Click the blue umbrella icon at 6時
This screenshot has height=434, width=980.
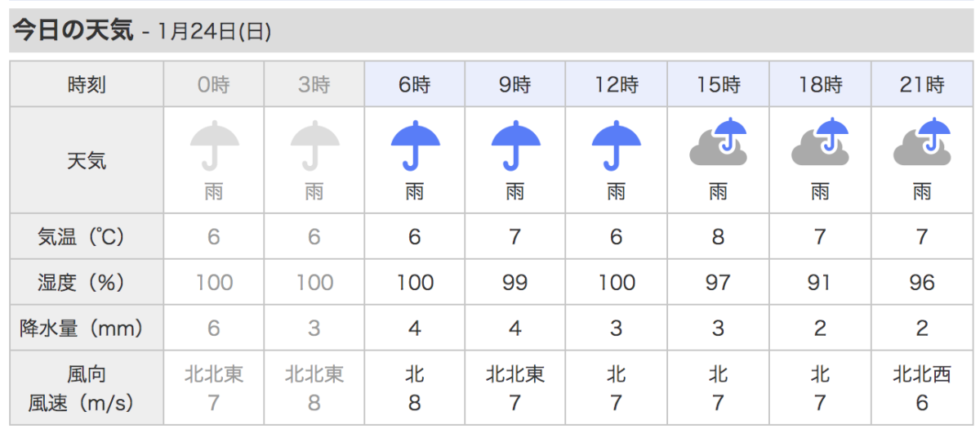[415, 145]
